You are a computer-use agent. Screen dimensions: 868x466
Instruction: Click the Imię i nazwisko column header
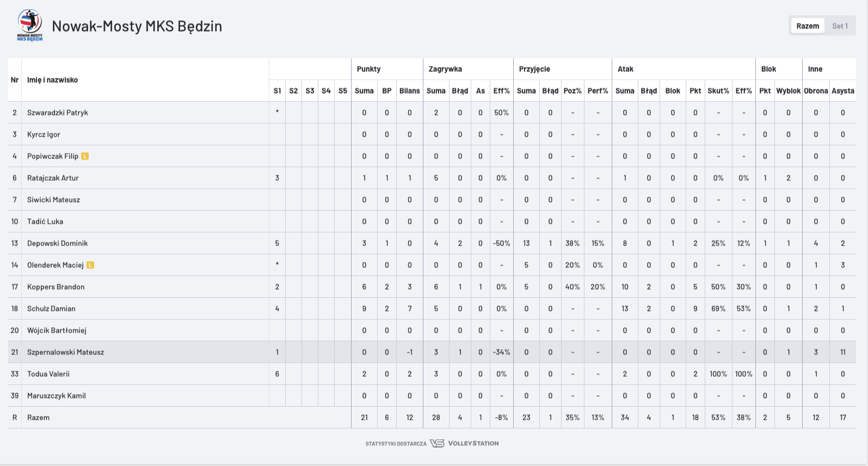pyautogui.click(x=52, y=80)
